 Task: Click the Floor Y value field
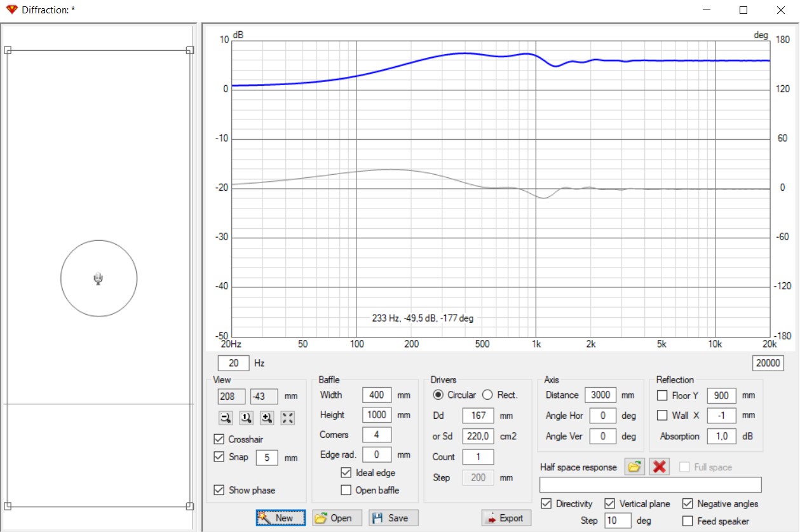tap(721, 395)
